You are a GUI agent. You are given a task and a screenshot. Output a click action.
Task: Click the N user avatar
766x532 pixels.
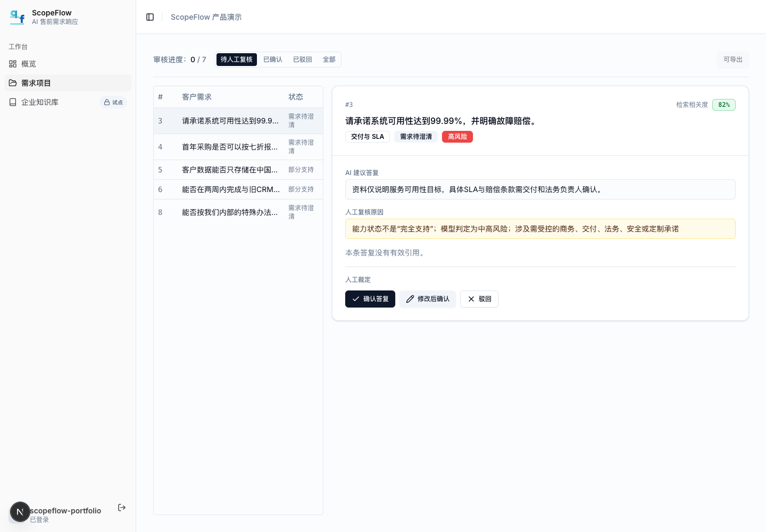(20, 512)
